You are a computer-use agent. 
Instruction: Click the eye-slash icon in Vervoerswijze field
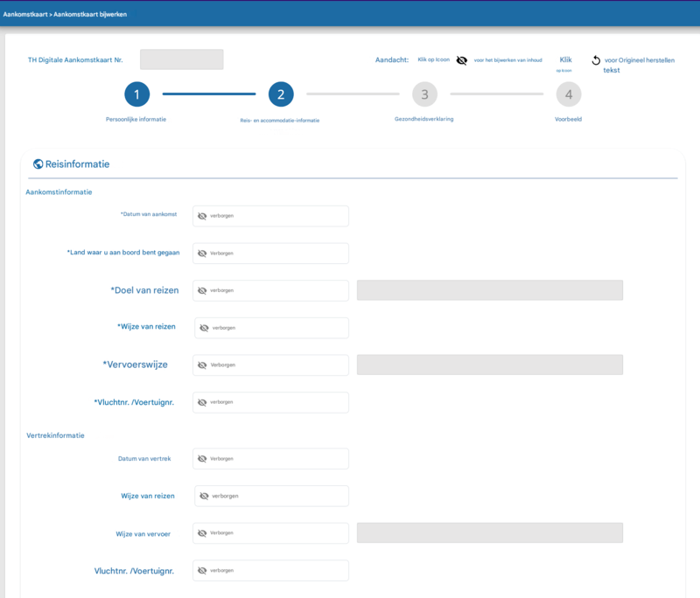(202, 365)
